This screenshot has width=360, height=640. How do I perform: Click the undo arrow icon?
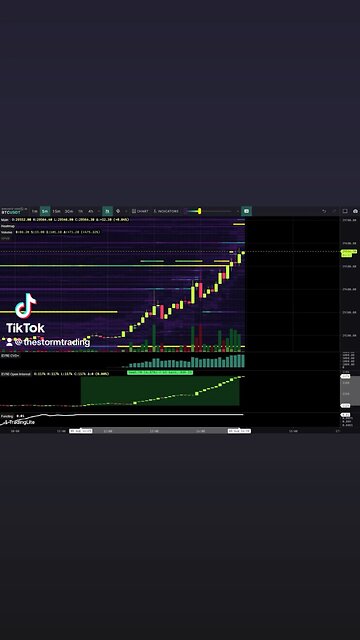click(x=324, y=211)
